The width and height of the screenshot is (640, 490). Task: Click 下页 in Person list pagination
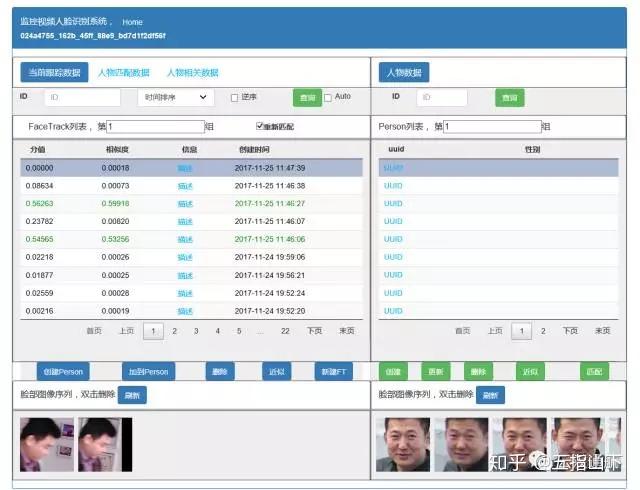click(570, 331)
